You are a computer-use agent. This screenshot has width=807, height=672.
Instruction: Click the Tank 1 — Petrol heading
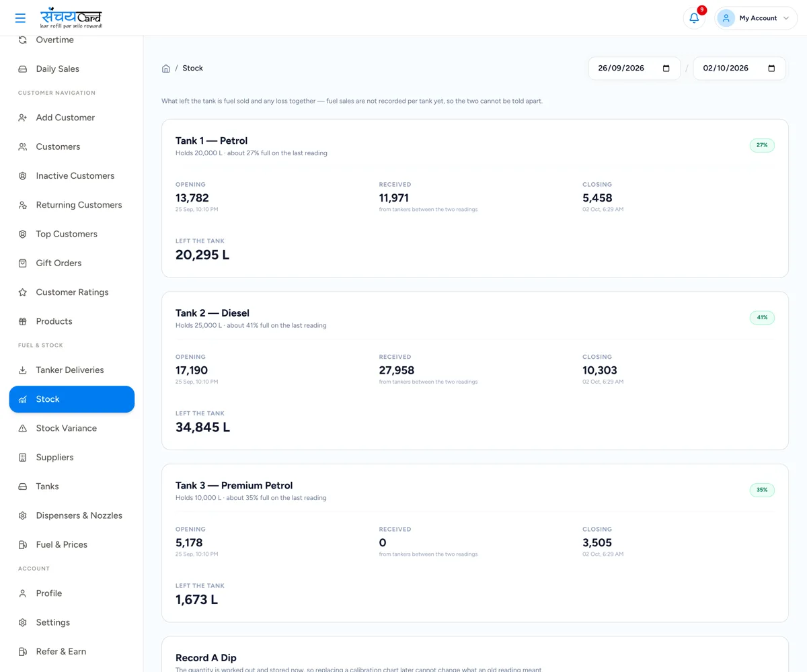point(211,140)
